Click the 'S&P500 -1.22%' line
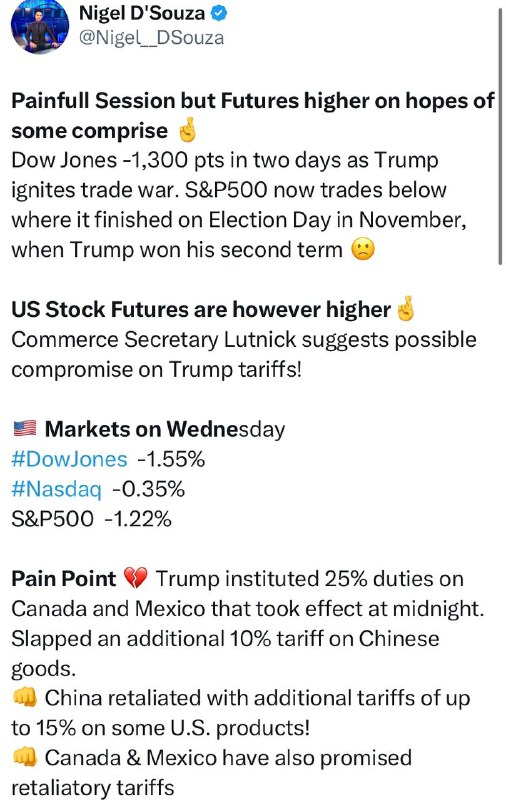The width and height of the screenshot is (506, 800). click(x=91, y=519)
